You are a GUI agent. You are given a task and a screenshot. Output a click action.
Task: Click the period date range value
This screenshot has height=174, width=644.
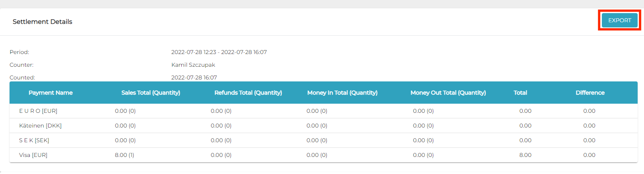pos(219,52)
